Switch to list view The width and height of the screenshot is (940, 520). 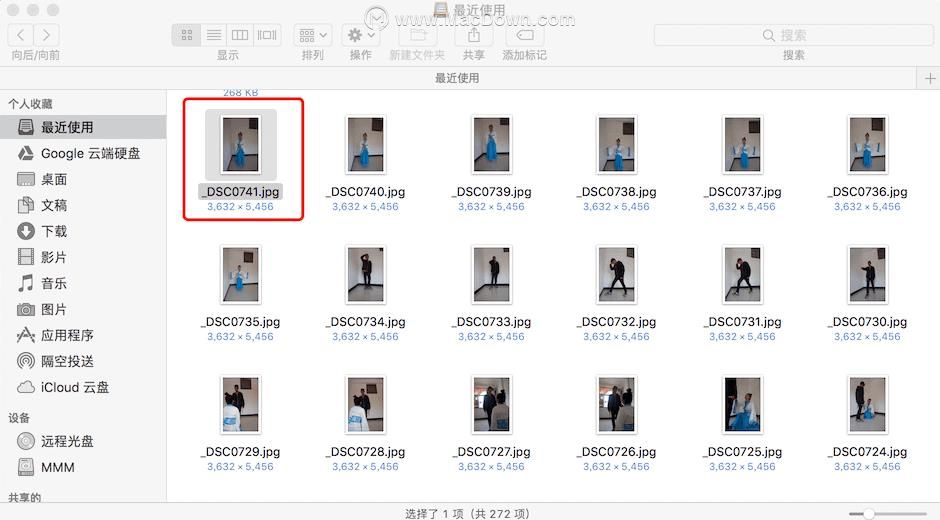tap(213, 35)
